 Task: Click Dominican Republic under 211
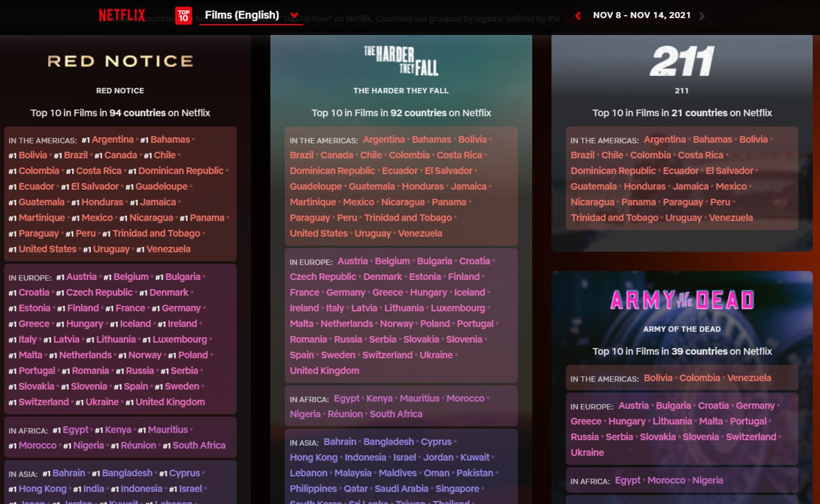pyautogui.click(x=613, y=171)
